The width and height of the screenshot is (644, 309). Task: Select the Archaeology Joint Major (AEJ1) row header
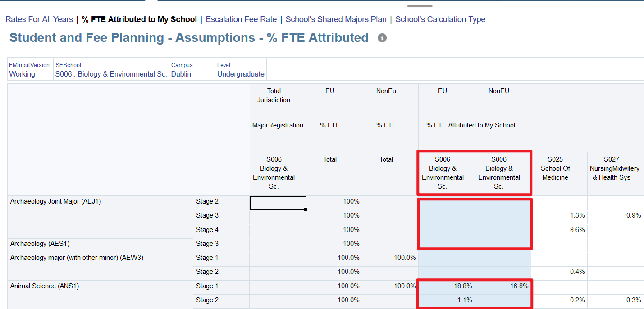click(55, 202)
